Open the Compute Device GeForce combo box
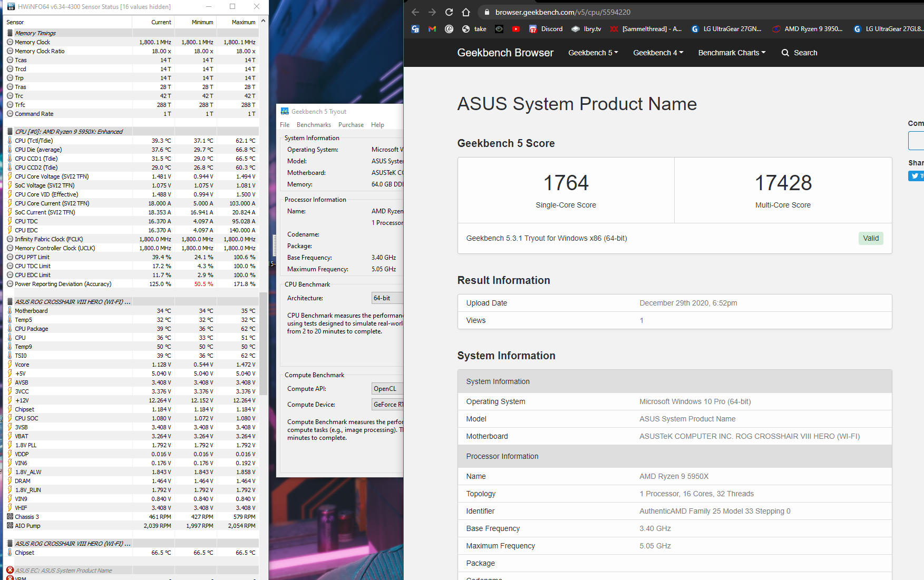 tap(387, 405)
